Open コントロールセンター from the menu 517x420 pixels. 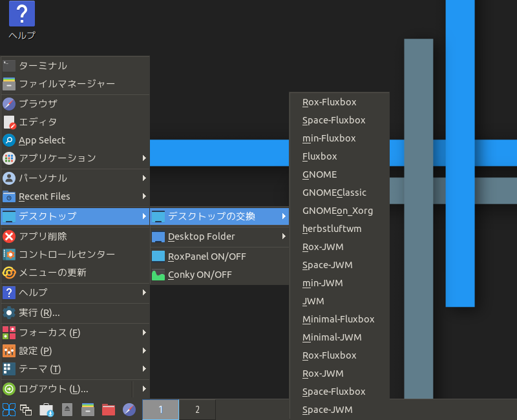click(75, 255)
